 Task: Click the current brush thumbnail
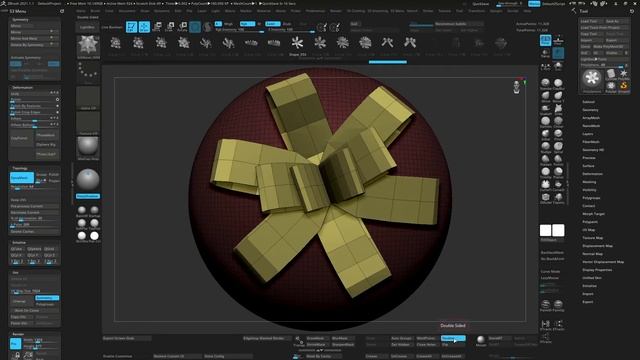pos(88,46)
